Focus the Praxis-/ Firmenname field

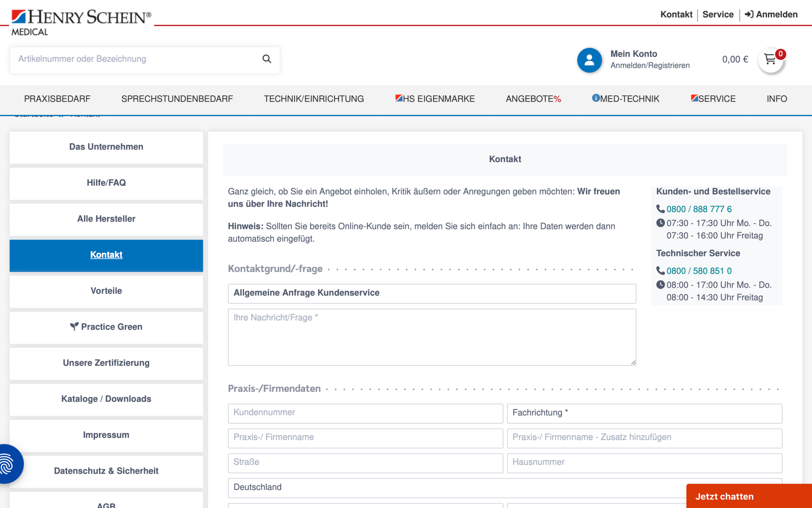(x=365, y=438)
